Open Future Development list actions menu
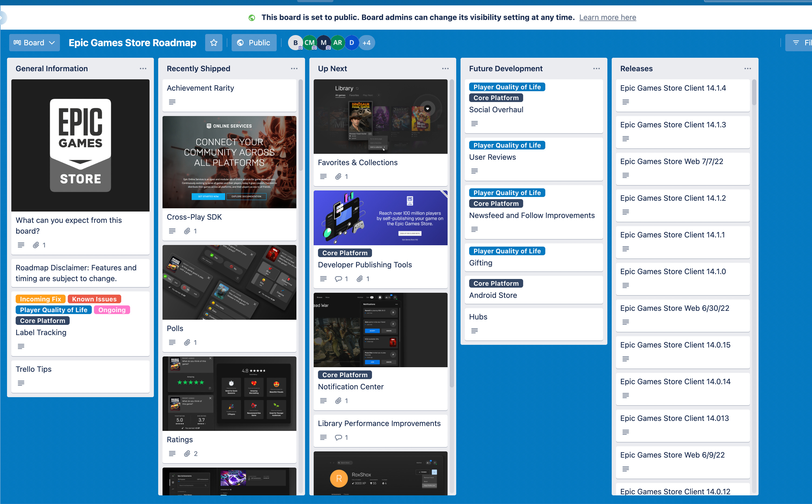 pos(597,69)
